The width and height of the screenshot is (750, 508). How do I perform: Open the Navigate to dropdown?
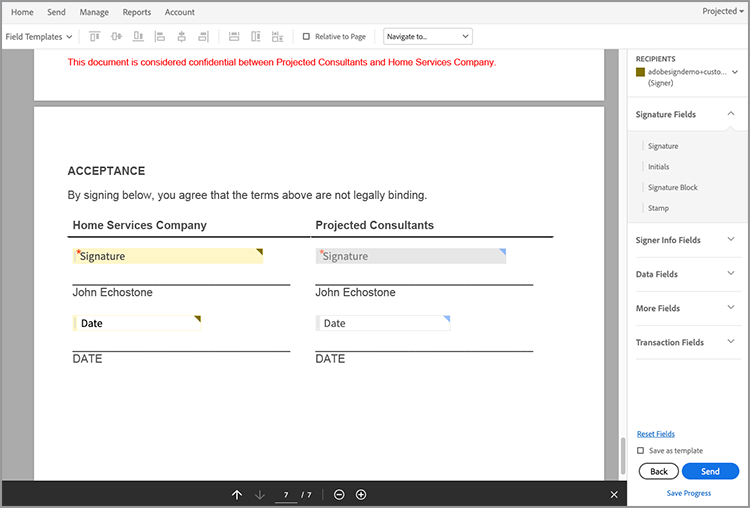tap(428, 36)
